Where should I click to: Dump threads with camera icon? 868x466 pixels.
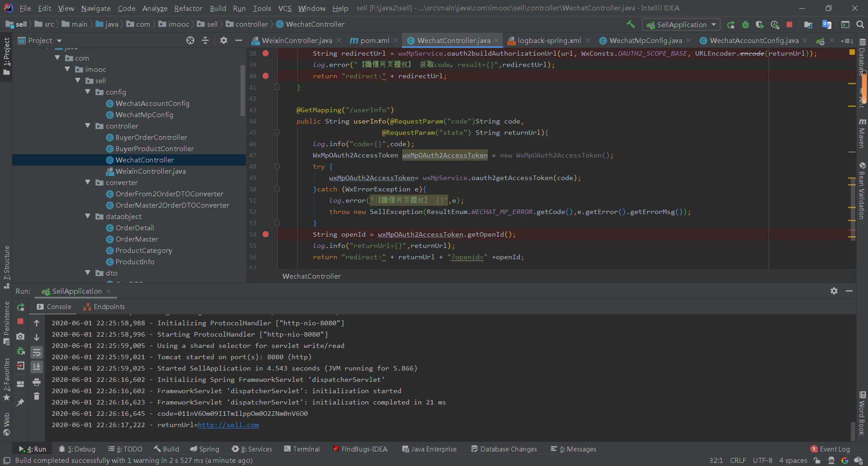tap(20, 336)
